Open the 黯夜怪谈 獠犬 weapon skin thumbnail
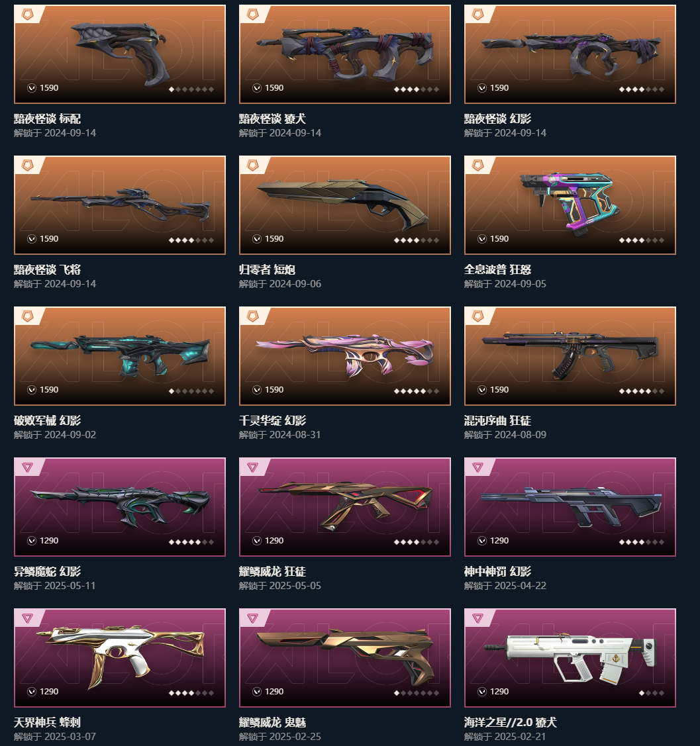The width and height of the screenshot is (700, 746). 345,54
